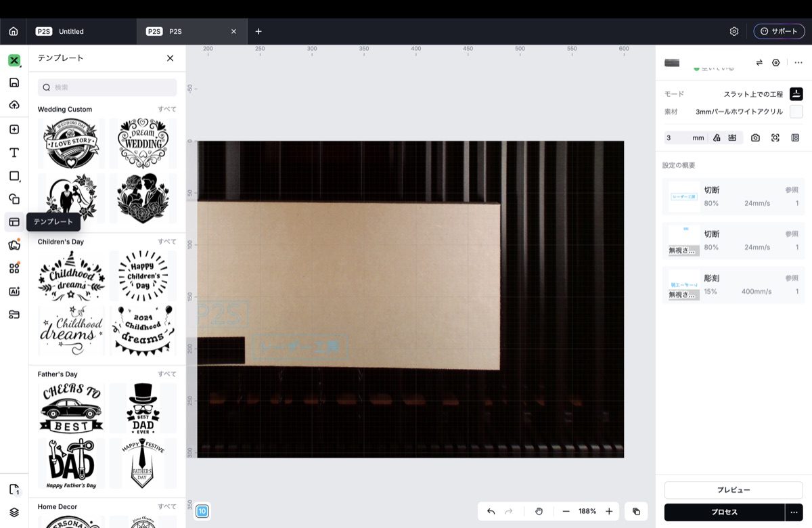Select the P2S outline text on canvas
Image resolution: width=812 pixels, height=528 pixels.
(222, 314)
